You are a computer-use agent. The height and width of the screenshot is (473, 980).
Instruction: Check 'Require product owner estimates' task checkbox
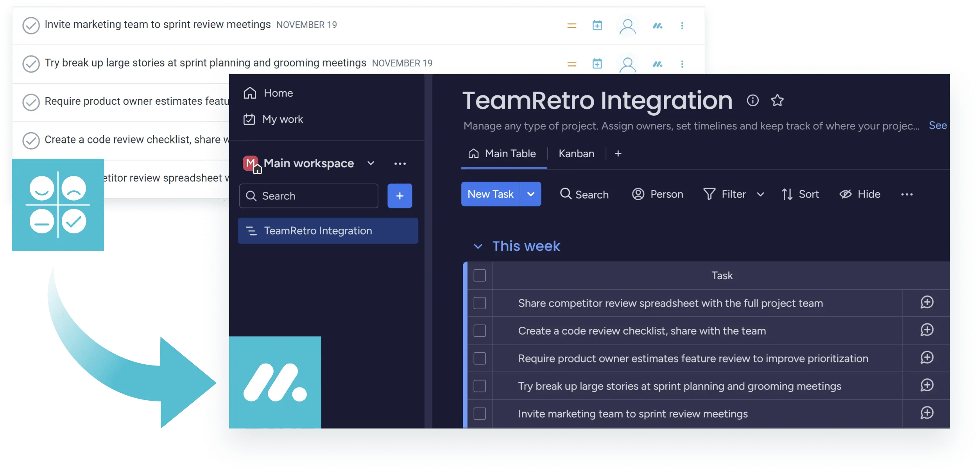coord(480,358)
